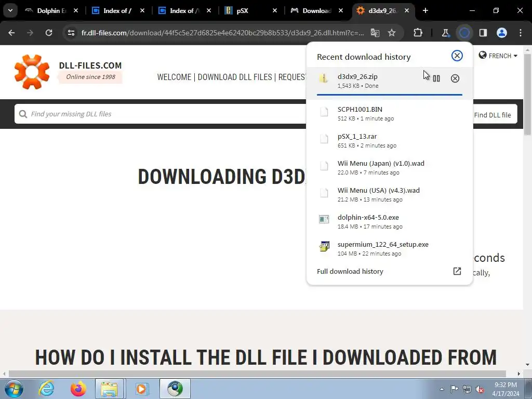Open Chrome Labs flask icon
Image resolution: width=532 pixels, height=399 pixels.
445,33
